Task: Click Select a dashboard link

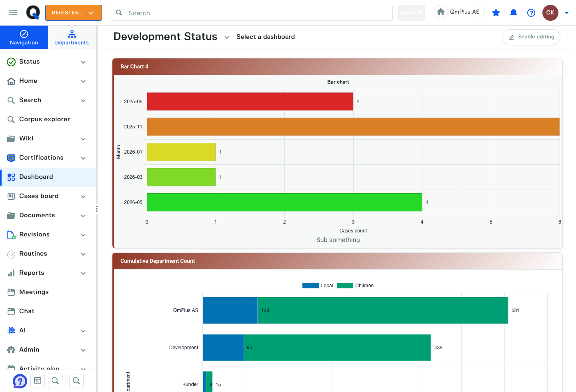Action: tap(266, 37)
